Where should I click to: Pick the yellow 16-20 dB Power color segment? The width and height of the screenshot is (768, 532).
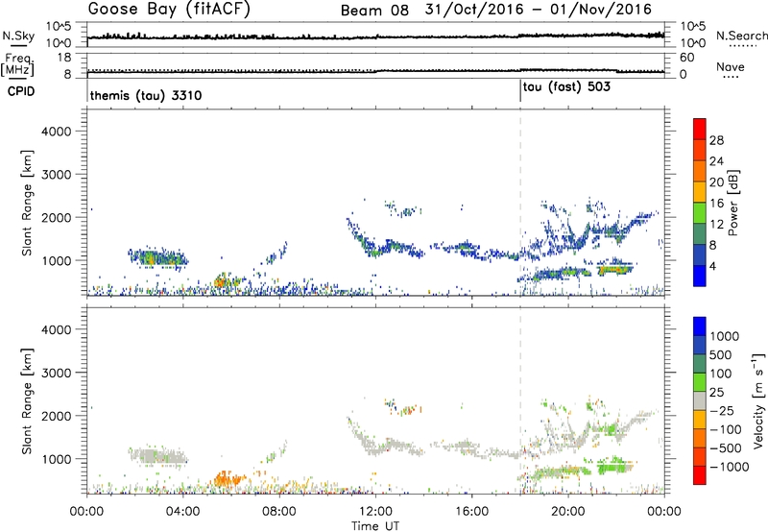pos(700,192)
